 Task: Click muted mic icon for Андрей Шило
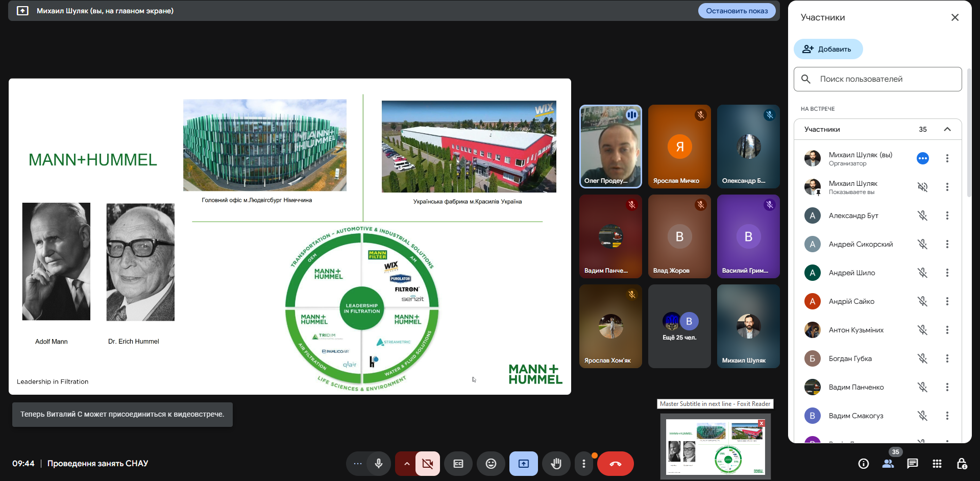point(922,273)
